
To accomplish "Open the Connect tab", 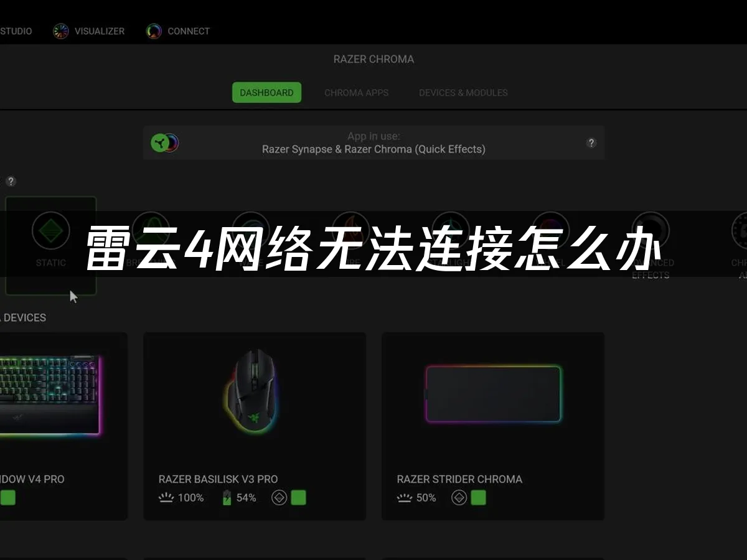I will pyautogui.click(x=177, y=31).
